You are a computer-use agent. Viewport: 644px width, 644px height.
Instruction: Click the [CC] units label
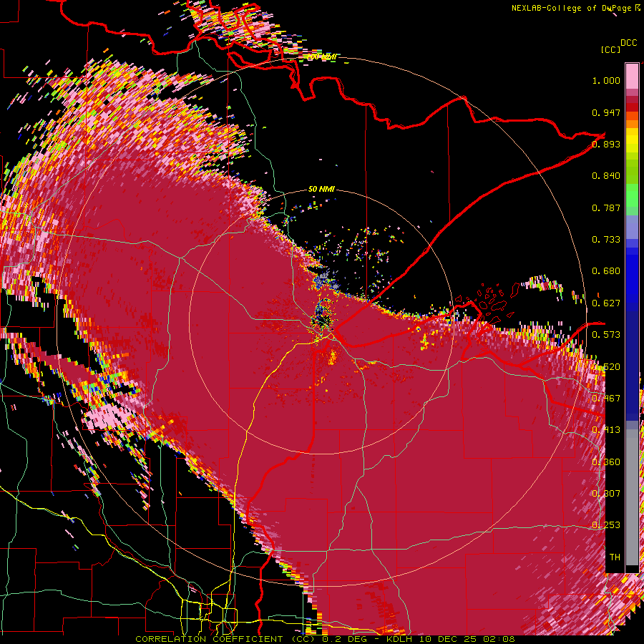(610, 49)
